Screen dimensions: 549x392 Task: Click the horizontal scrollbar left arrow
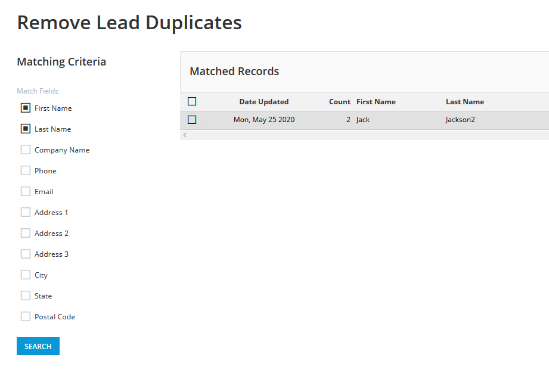pos(185,135)
